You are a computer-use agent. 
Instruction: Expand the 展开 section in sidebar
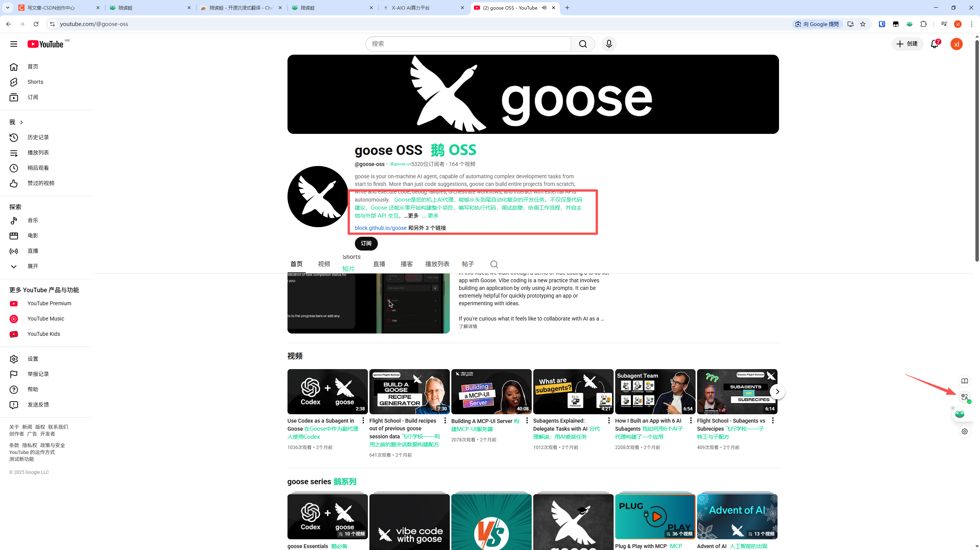tap(33, 266)
